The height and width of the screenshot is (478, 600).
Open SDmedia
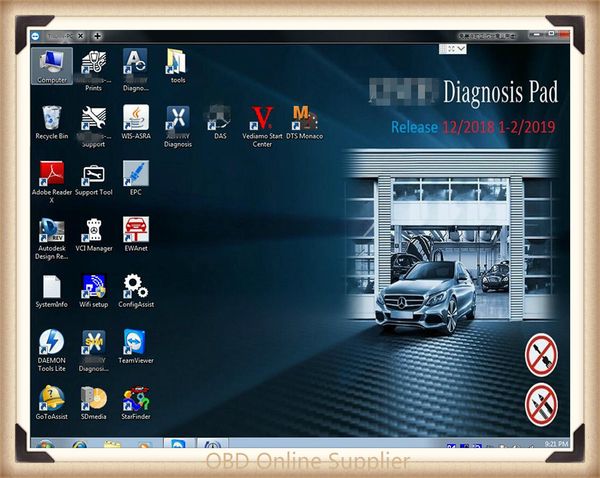click(93, 403)
